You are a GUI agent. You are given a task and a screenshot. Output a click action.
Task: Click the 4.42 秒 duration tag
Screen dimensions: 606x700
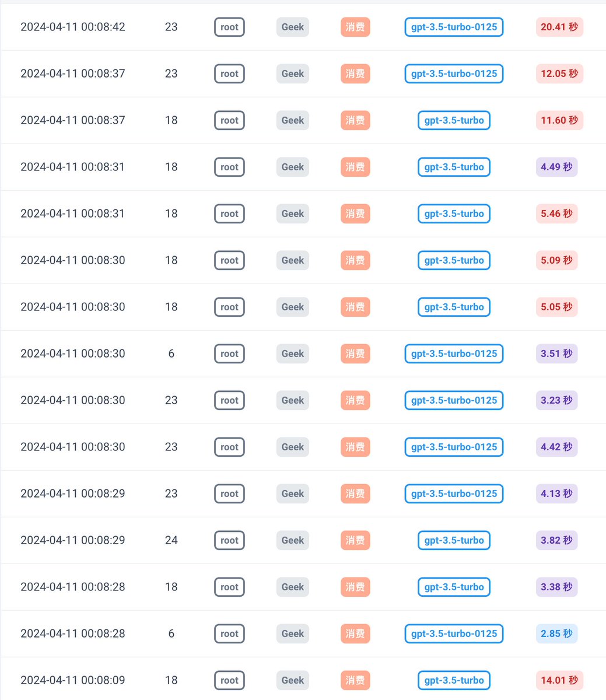click(556, 447)
